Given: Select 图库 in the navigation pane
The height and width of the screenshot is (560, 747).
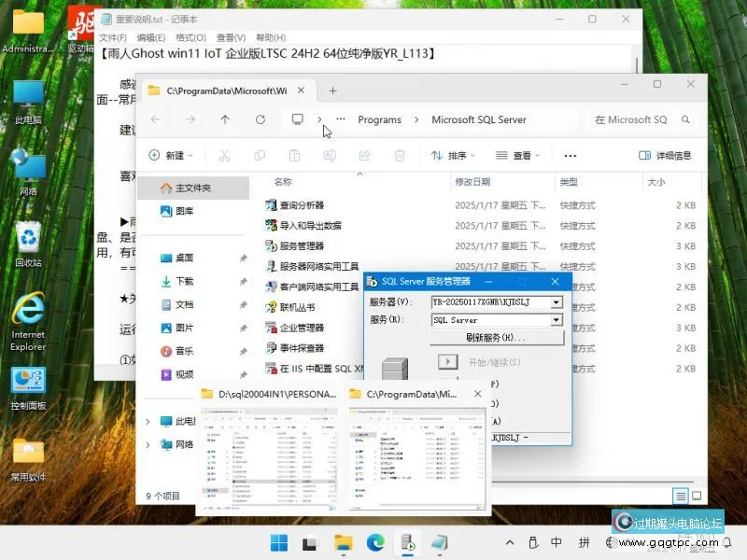Looking at the screenshot, I should [185, 212].
